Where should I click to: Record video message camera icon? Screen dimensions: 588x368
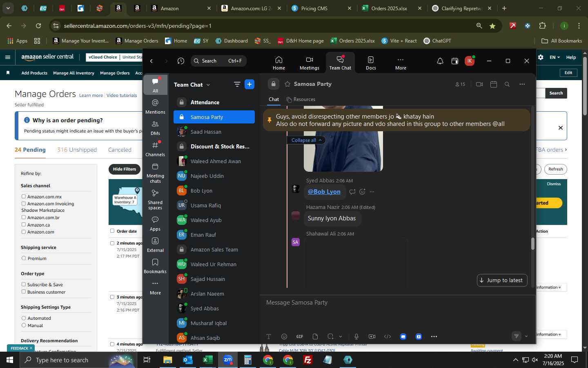coord(372,337)
